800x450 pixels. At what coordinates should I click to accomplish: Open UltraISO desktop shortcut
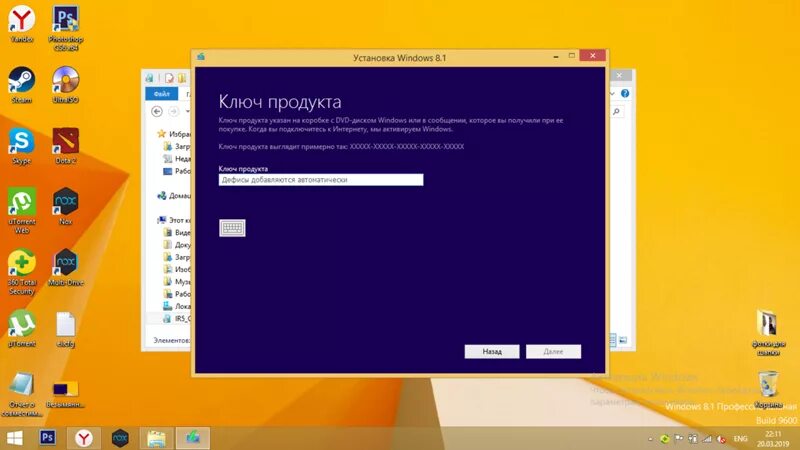click(x=65, y=85)
